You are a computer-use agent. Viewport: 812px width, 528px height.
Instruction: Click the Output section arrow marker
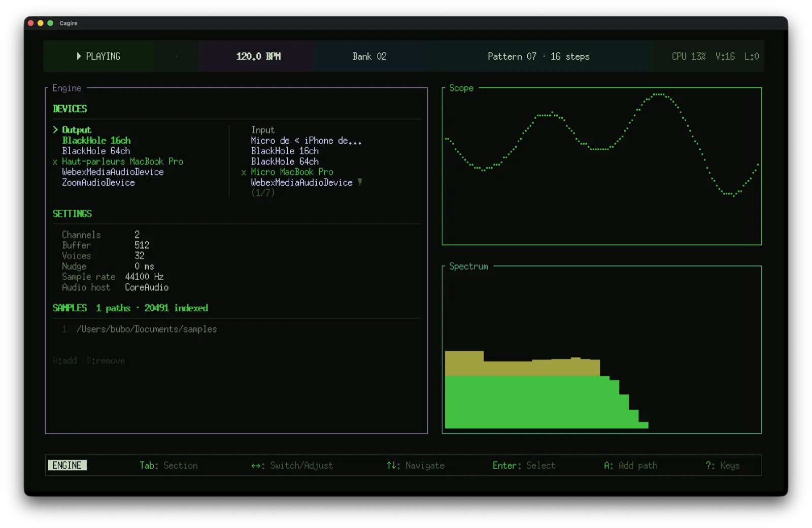coord(55,130)
